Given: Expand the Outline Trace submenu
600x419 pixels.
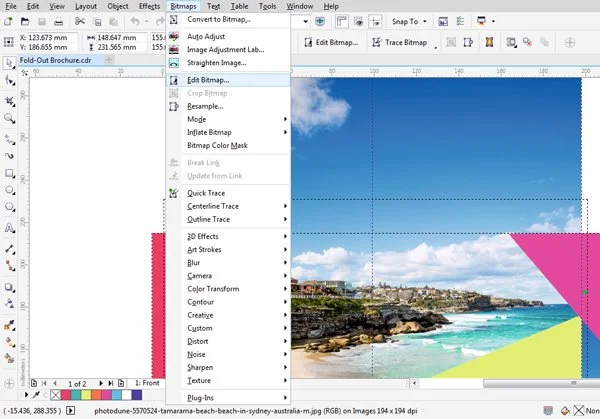Looking at the screenshot, I should [228, 219].
